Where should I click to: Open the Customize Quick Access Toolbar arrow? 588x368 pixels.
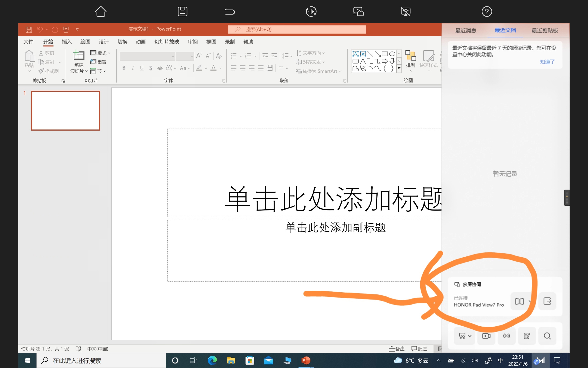[77, 30]
